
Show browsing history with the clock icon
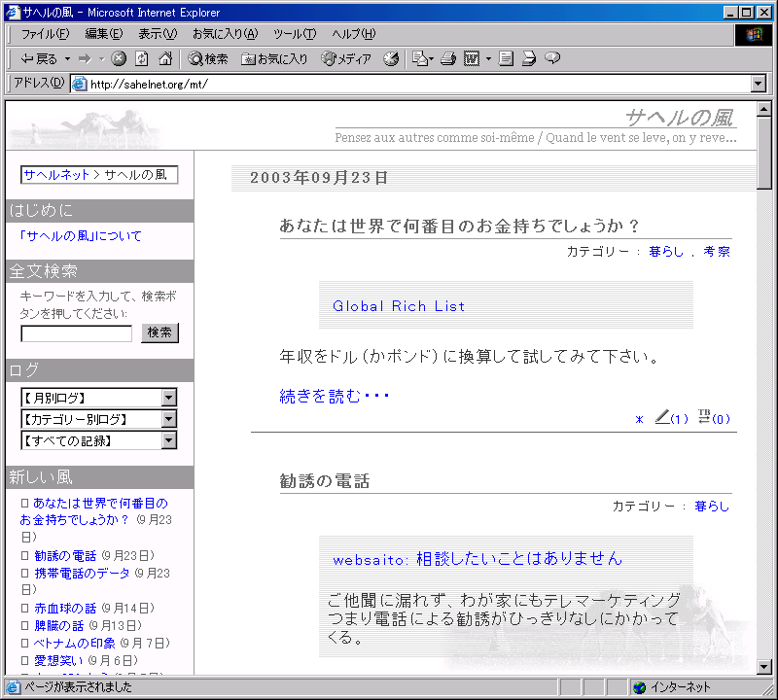[391, 59]
